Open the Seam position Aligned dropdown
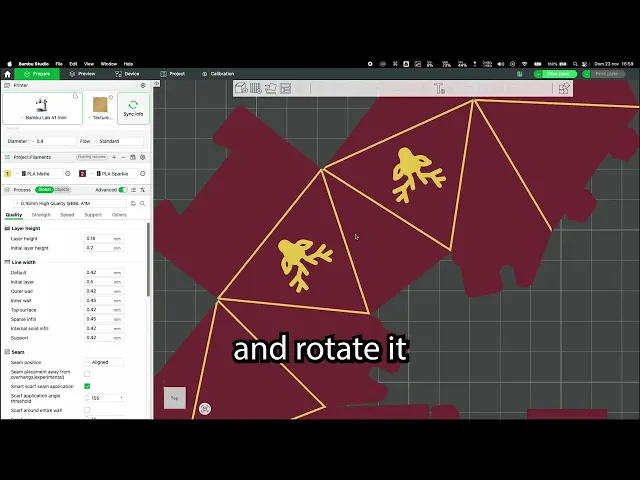Image resolution: width=640 pixels, height=480 pixels. (104, 362)
